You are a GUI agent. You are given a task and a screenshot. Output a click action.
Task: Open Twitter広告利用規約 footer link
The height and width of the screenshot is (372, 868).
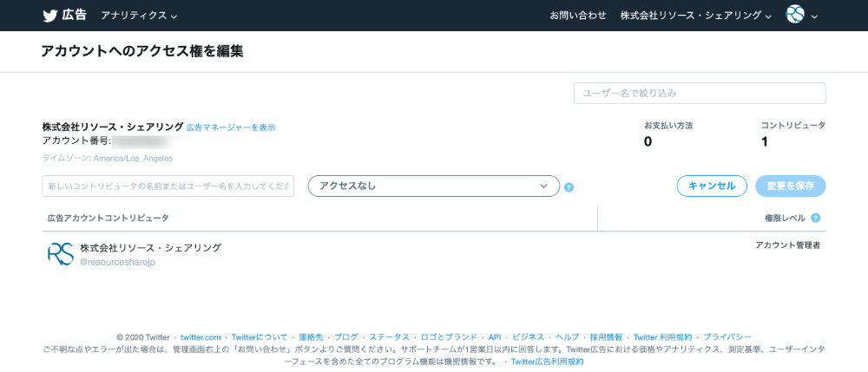tap(547, 362)
